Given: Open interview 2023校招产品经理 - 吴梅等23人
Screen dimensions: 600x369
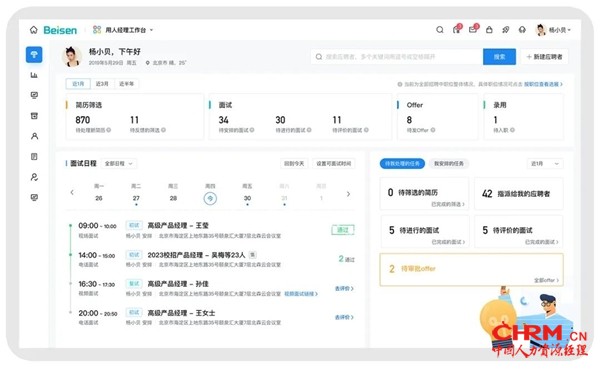Looking at the screenshot, I should coord(196,255).
